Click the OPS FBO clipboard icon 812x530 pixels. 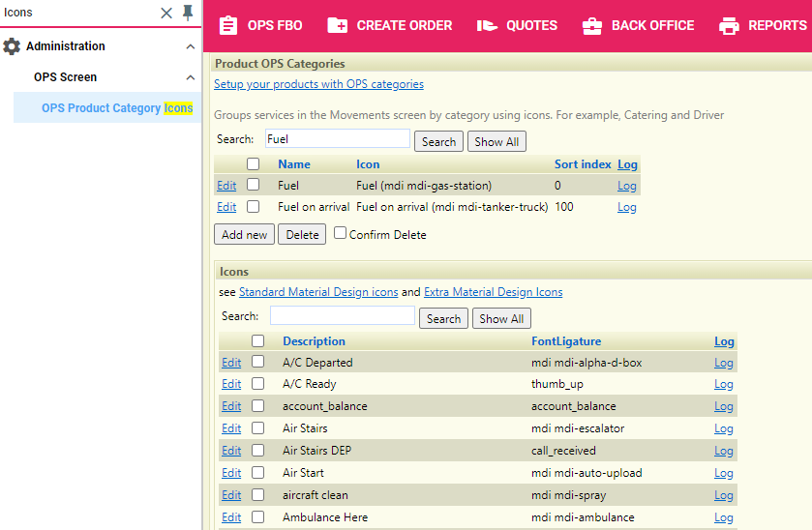click(228, 25)
